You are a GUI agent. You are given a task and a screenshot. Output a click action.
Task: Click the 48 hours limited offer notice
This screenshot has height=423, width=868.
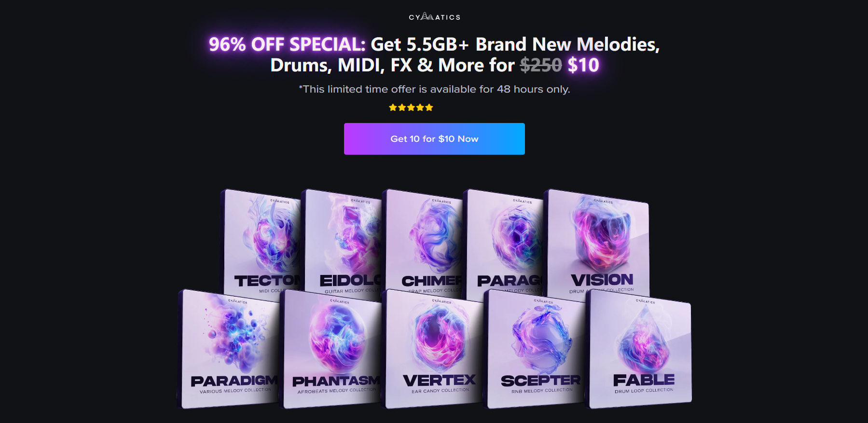[x=434, y=89]
